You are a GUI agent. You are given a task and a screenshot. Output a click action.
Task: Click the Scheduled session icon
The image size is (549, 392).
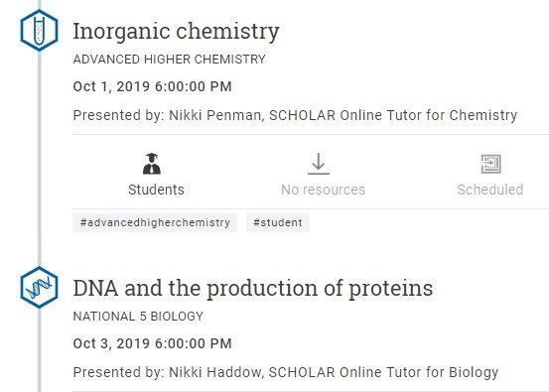coord(490,164)
